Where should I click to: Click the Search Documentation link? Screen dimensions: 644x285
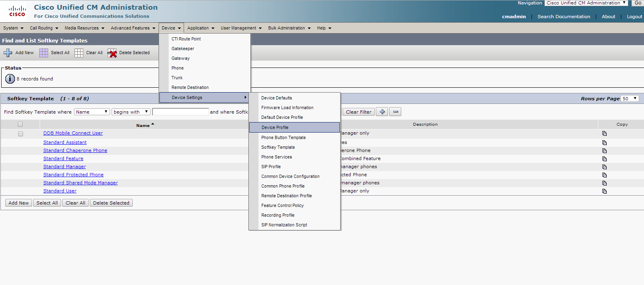coord(563,17)
